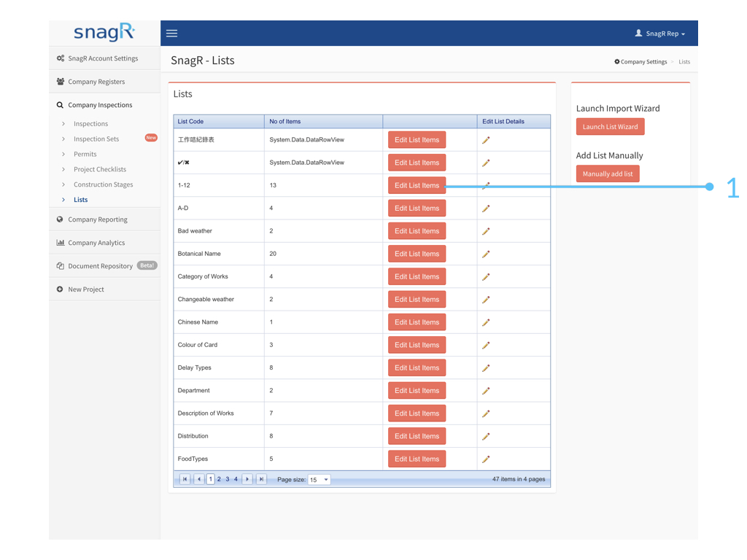The image size is (747, 560).
Task: Click the pencil icon for the ✔/✖ list
Action: point(486,163)
